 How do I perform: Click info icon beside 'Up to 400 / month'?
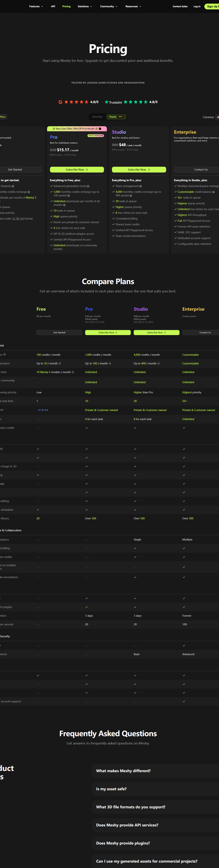tap(159, 364)
